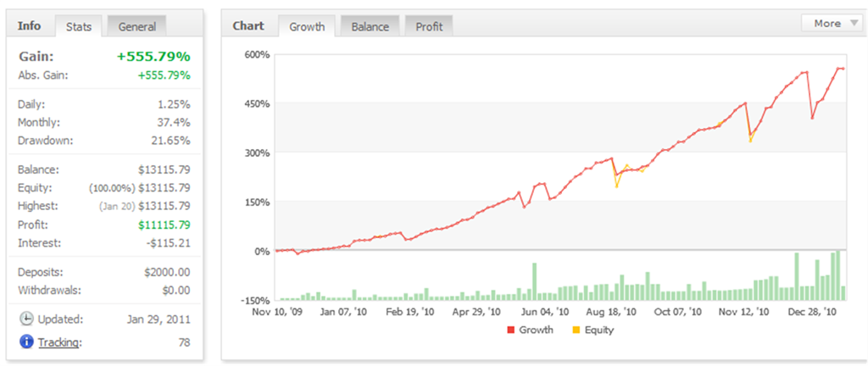Click the Deposits value $2000.00

pyautogui.click(x=167, y=272)
